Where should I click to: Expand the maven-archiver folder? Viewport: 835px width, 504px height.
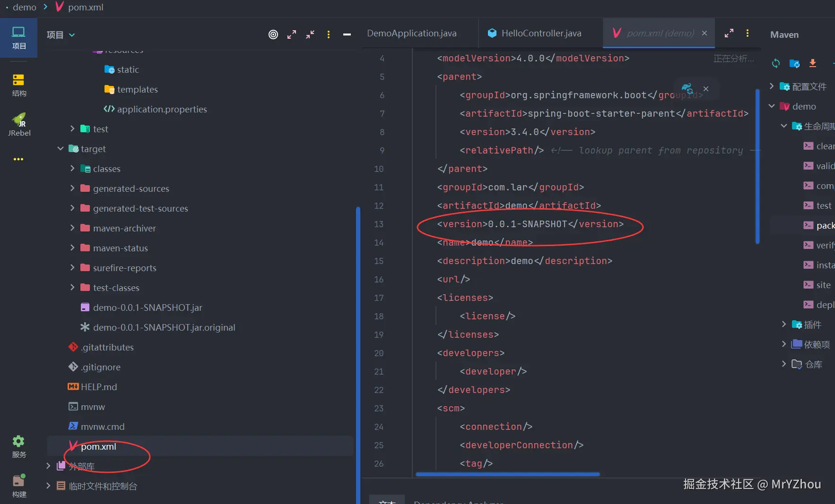(72, 228)
